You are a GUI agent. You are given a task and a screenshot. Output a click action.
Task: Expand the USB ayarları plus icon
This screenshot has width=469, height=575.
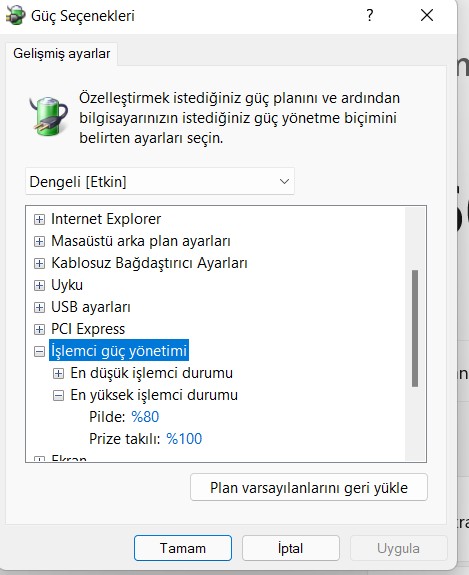pyautogui.click(x=39, y=307)
